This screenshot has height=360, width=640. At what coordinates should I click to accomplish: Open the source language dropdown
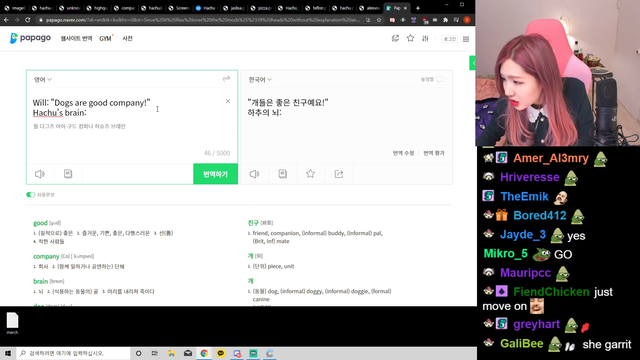(x=42, y=80)
